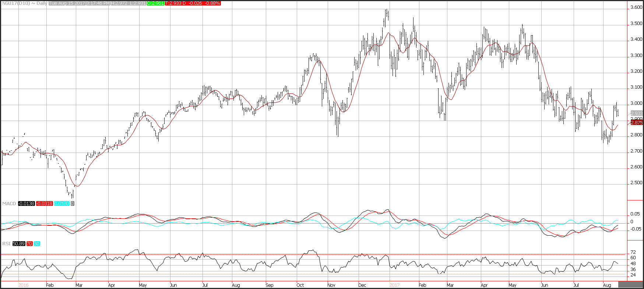This screenshot has width=644, height=289.
Task: Click the red RSI 70 overbought badge
Action: [x=29, y=243]
